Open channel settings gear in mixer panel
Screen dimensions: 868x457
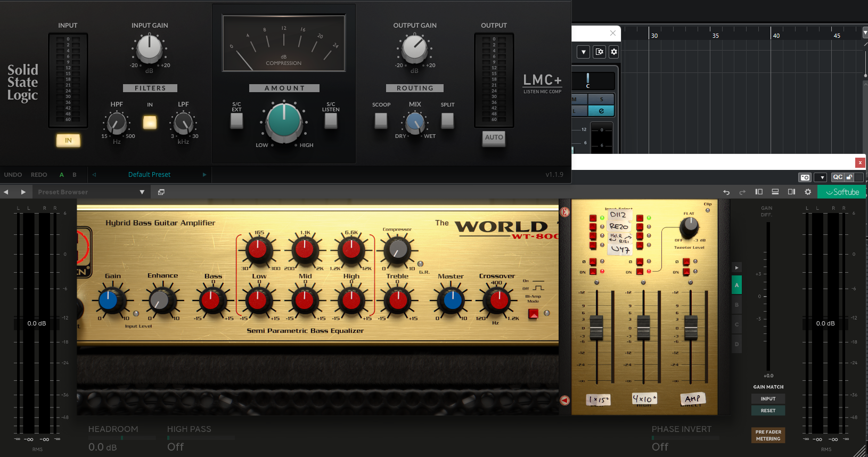tap(614, 52)
